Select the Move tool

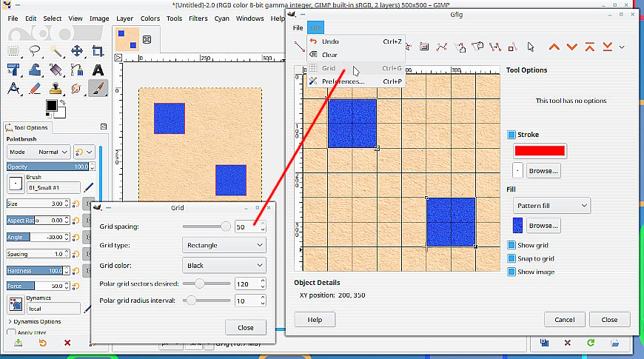(x=77, y=51)
